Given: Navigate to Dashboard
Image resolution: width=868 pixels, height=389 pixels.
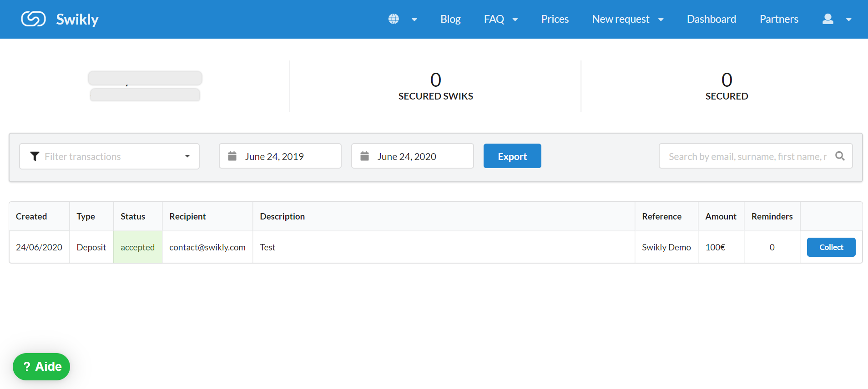Looking at the screenshot, I should coord(711,19).
